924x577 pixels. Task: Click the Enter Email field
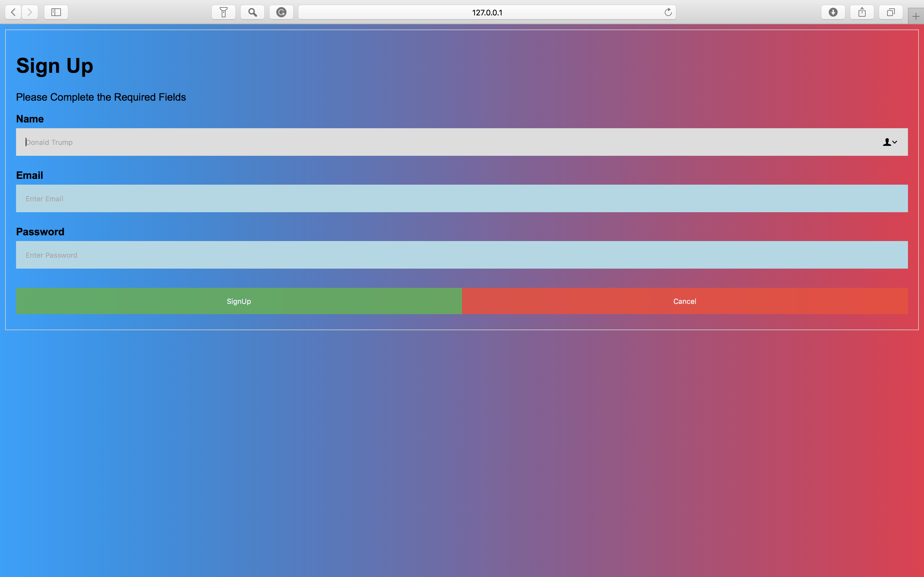pyautogui.click(x=462, y=198)
